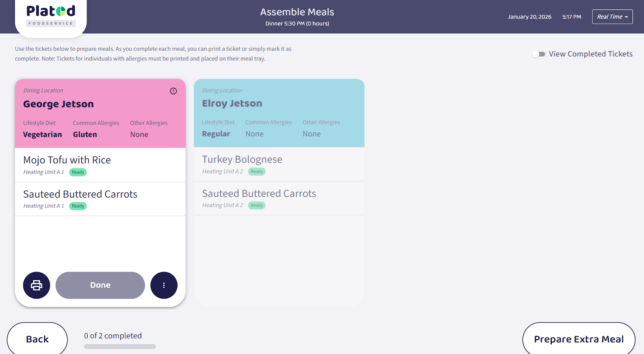Click the Turkey Bolognese meal item
This screenshot has height=354, width=644.
[x=242, y=159]
